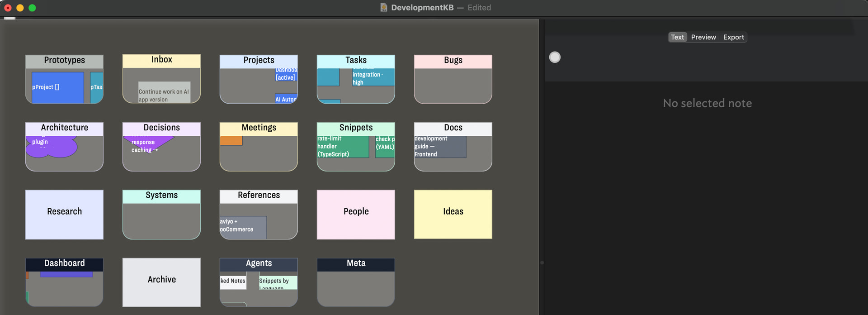The image size is (868, 315).
Task: Click the DevelopmentKB document icon in title bar
Action: 384,7
